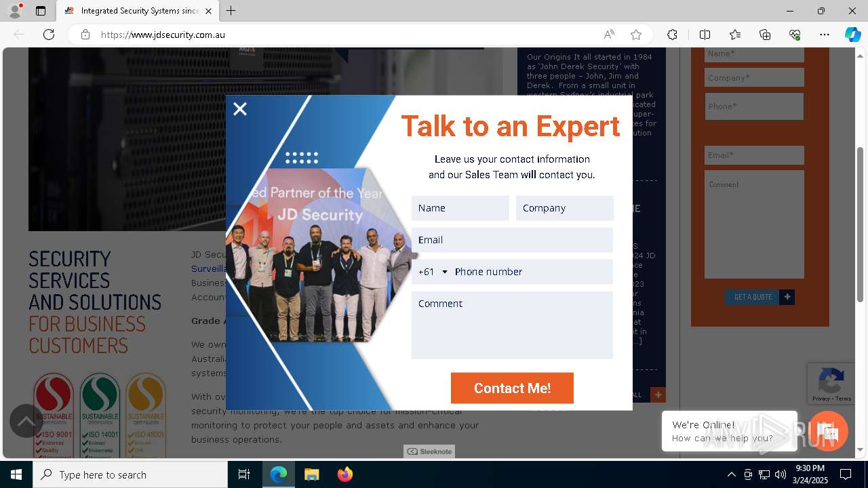Viewport: 868px width, 488px height.
Task: Open Settings and more ellipsis menu
Action: click(x=825, y=35)
